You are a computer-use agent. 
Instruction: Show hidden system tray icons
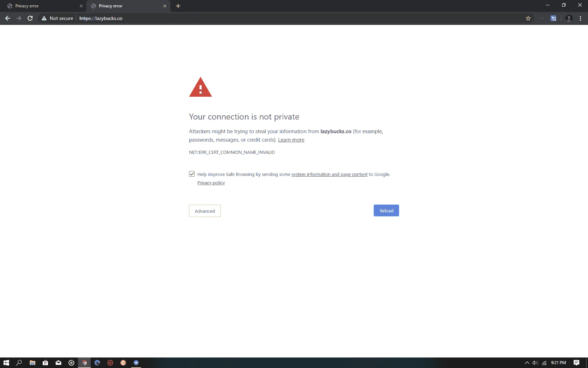tap(527, 363)
